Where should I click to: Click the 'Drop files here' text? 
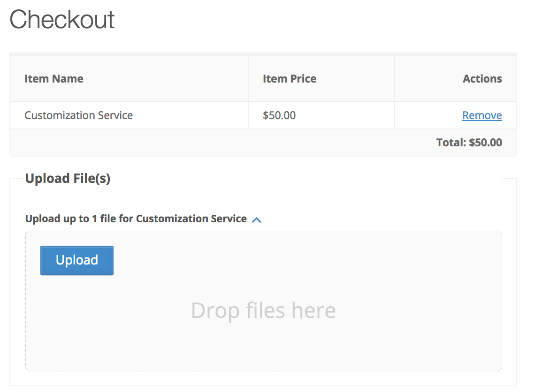(263, 310)
